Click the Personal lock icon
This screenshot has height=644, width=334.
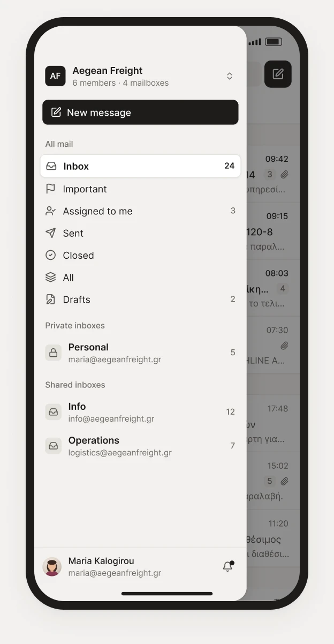(x=54, y=353)
